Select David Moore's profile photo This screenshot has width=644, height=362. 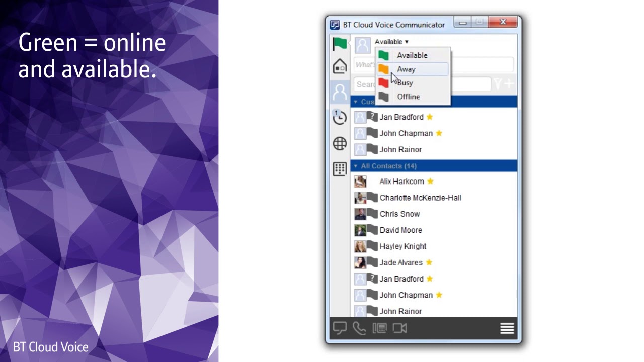click(360, 230)
